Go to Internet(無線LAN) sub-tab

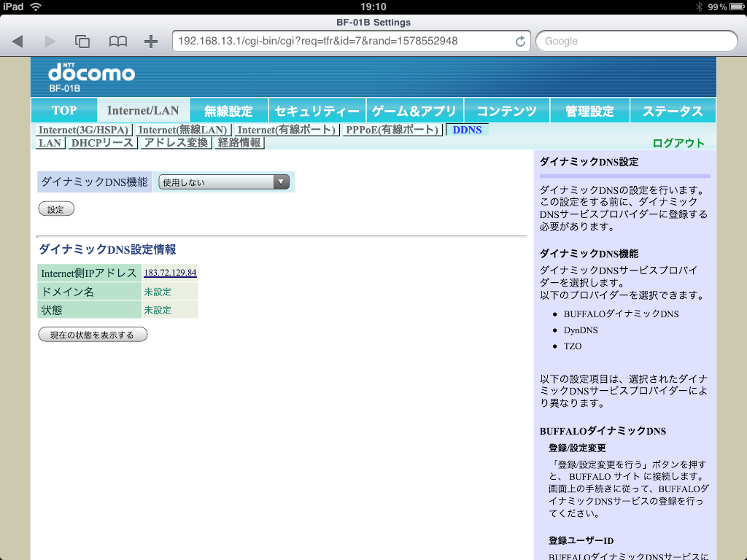pyautogui.click(x=183, y=130)
